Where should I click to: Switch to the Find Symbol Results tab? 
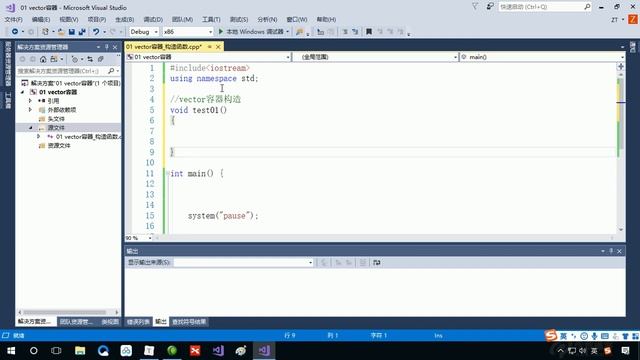click(189, 322)
